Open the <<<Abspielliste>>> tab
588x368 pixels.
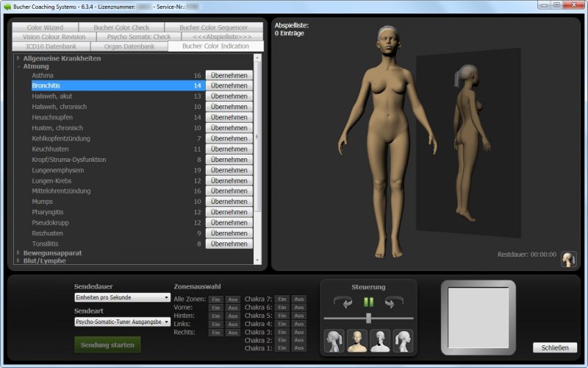(222, 37)
